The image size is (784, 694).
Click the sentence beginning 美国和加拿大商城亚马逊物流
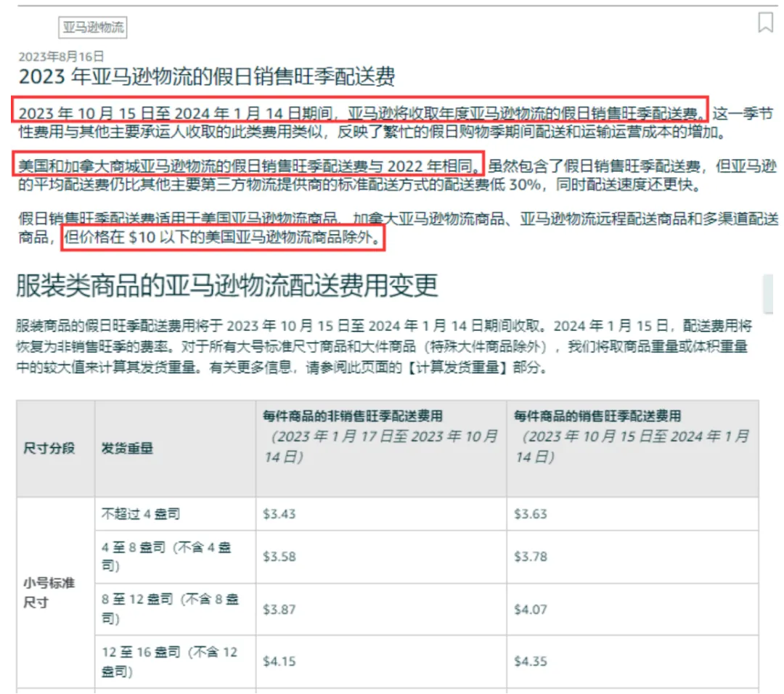249,165
